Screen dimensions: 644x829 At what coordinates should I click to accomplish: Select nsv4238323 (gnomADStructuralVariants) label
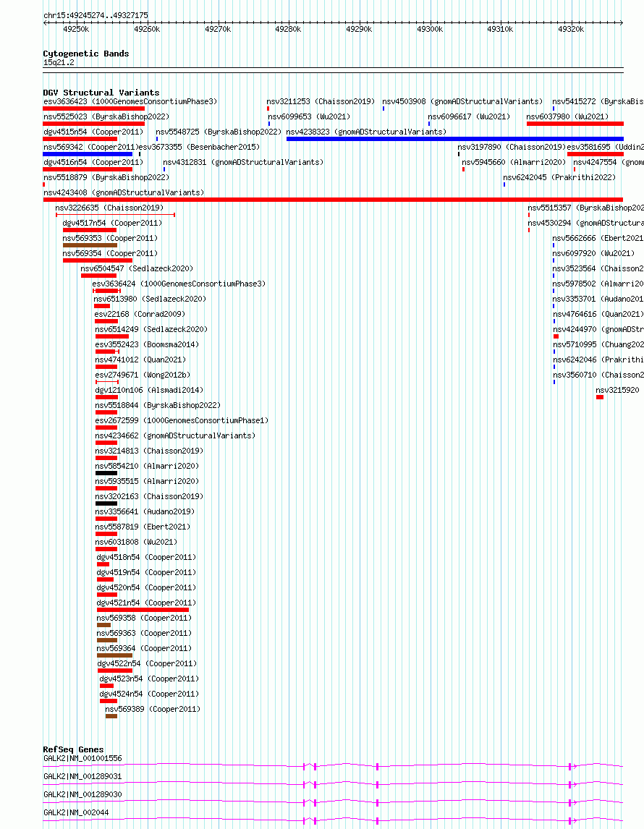point(366,132)
